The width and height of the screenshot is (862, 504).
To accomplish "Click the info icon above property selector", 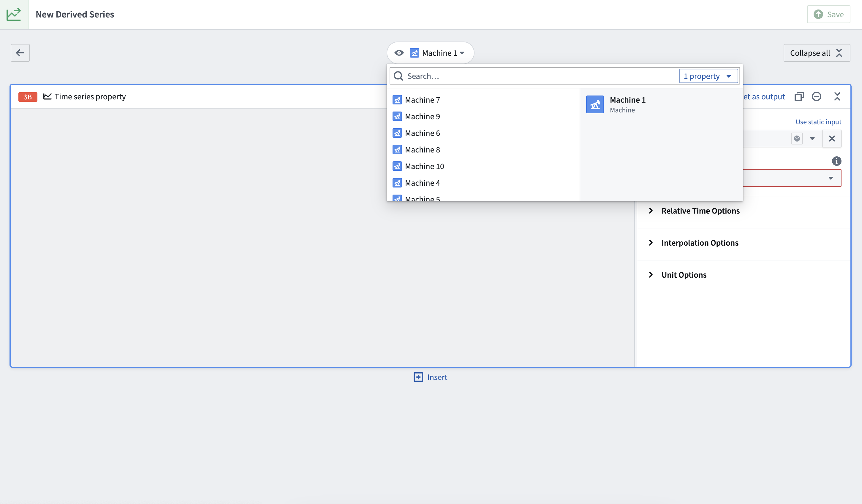I will [x=836, y=161].
